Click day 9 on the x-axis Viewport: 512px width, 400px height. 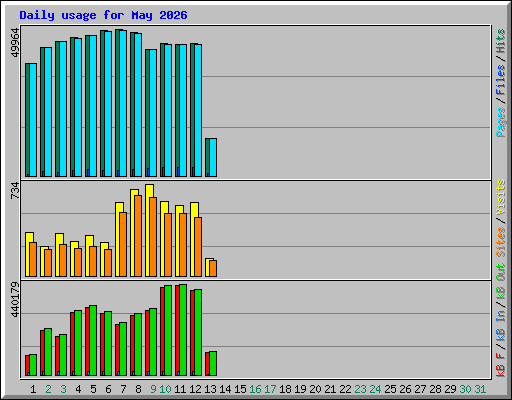click(x=153, y=389)
